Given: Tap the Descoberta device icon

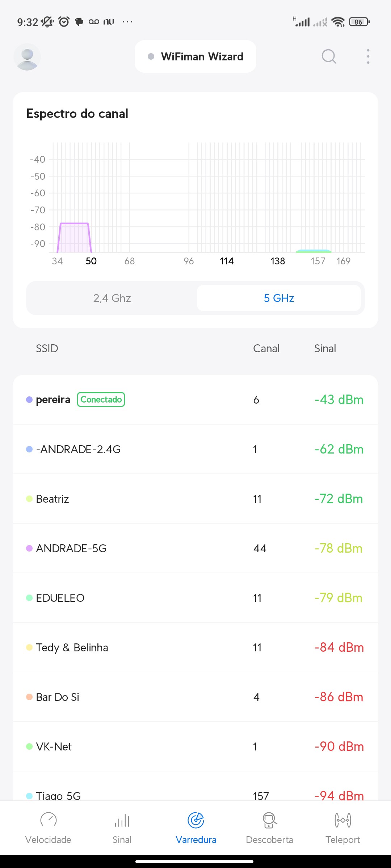Looking at the screenshot, I should [x=269, y=820].
